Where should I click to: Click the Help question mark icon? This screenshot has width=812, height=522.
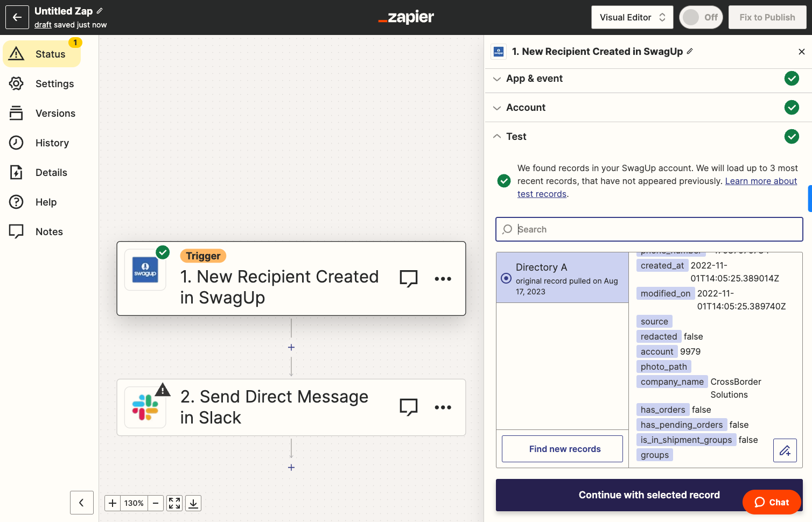[x=16, y=202]
